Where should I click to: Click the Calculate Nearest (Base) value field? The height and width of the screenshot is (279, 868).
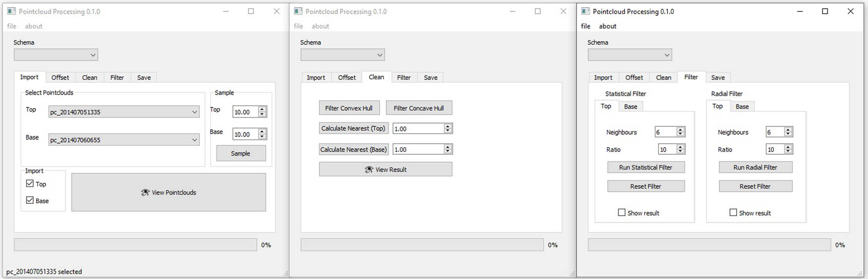pos(417,150)
